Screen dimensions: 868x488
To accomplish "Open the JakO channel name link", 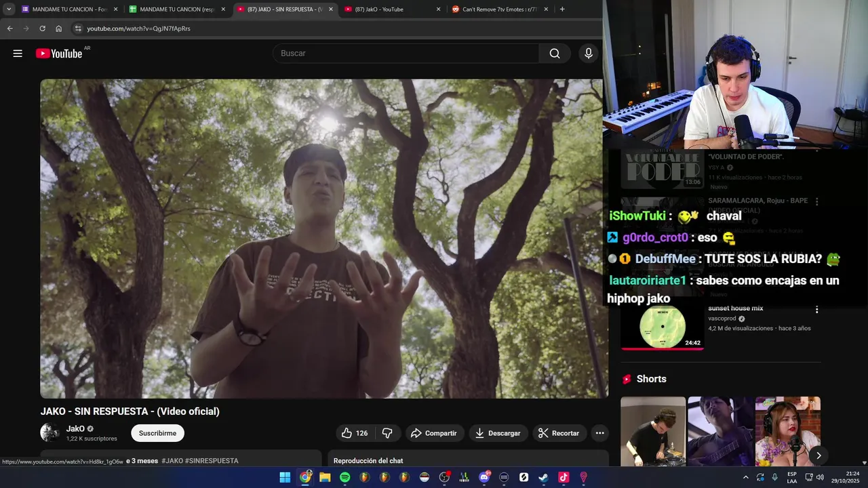I will (75, 429).
